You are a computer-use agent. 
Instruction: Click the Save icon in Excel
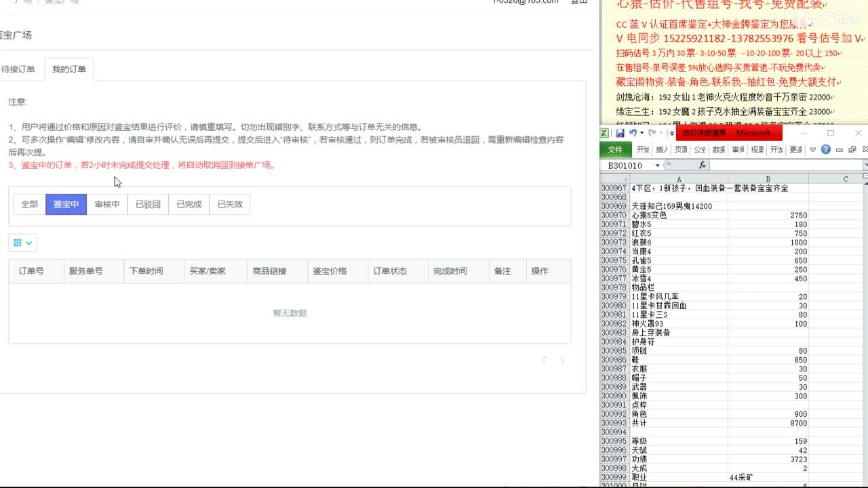(620, 132)
